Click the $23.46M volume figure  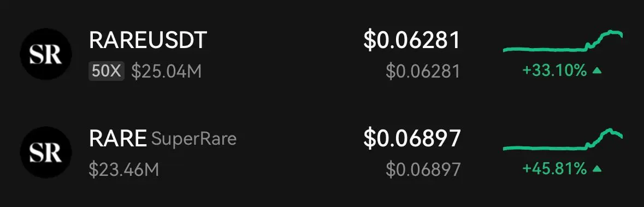tap(123, 170)
